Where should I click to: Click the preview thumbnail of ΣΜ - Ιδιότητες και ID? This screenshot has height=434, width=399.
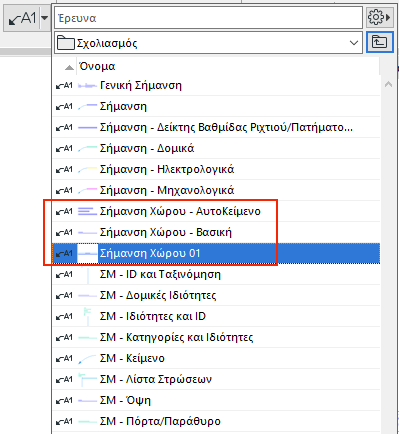coord(88,316)
